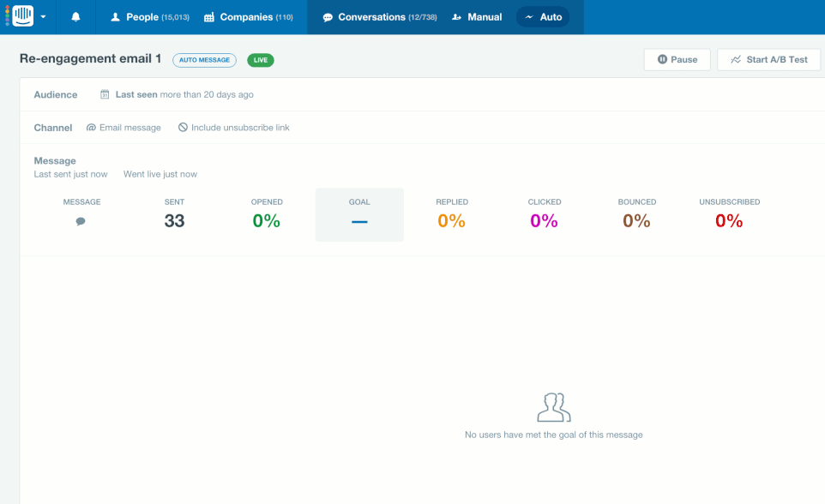Click the Email message channel icon

[x=92, y=128]
